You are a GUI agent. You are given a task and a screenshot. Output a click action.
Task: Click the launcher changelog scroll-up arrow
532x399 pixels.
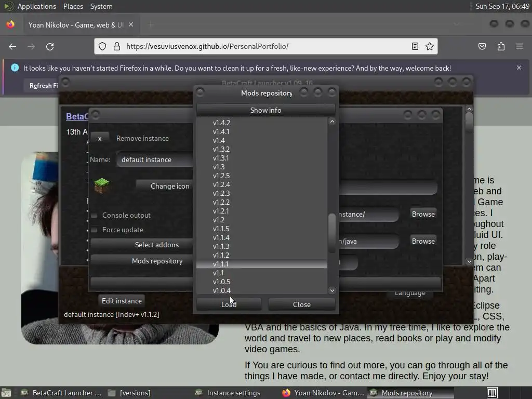(469, 109)
